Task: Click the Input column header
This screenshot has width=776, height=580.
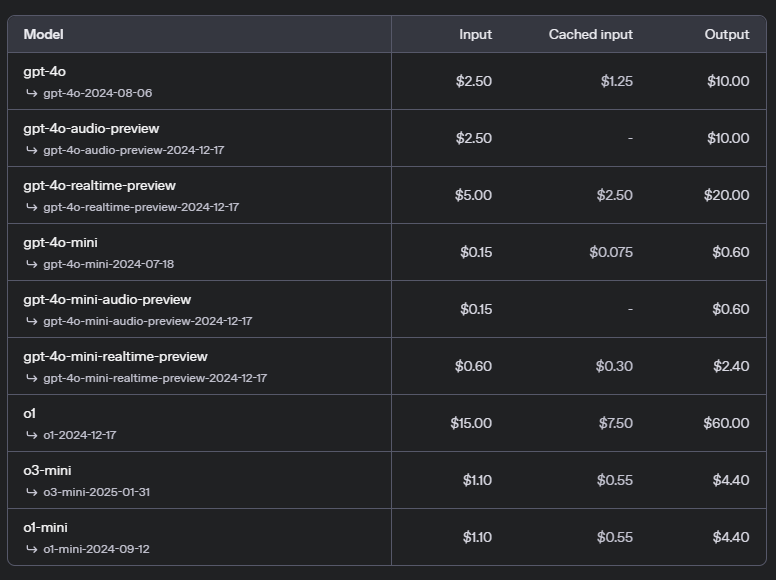Action: coord(475,34)
